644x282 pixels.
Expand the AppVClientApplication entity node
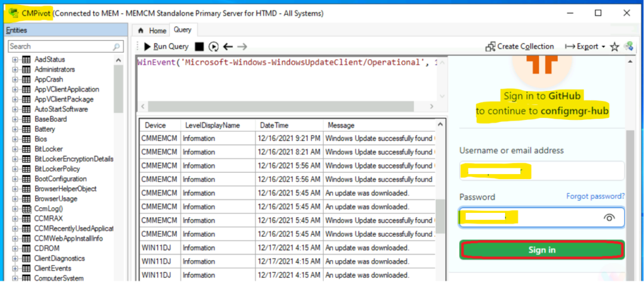click(15, 89)
